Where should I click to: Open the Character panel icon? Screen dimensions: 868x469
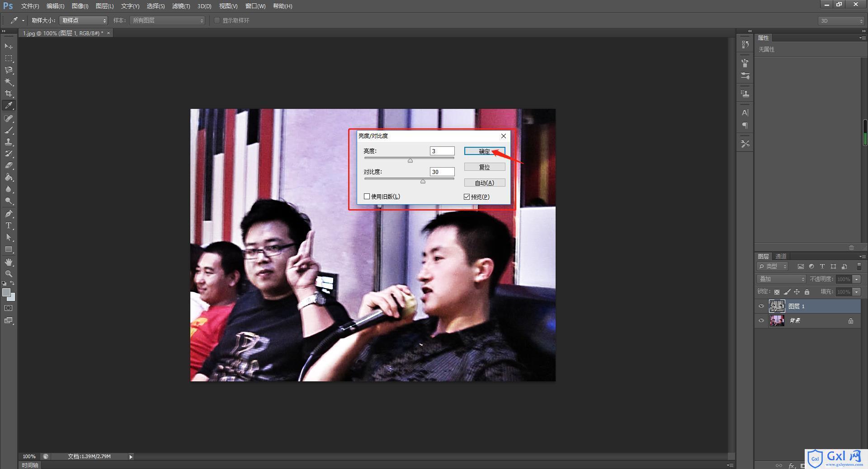(x=745, y=113)
